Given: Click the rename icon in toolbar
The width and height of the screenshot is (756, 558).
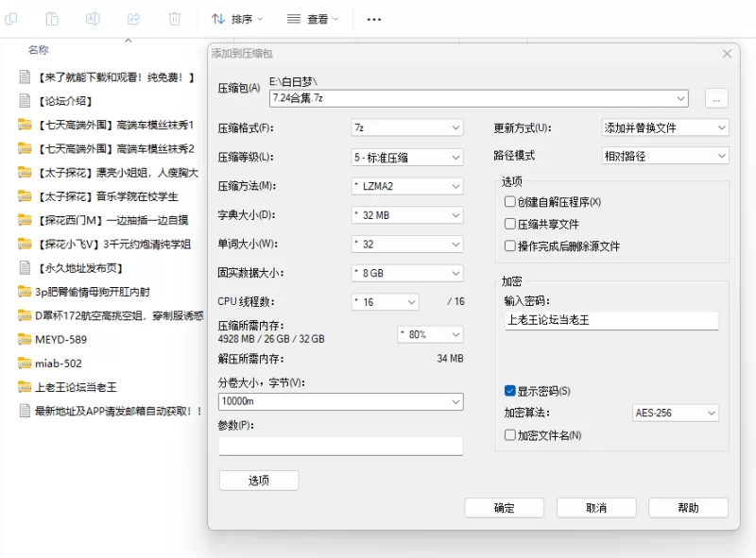Looking at the screenshot, I should click(x=93, y=19).
